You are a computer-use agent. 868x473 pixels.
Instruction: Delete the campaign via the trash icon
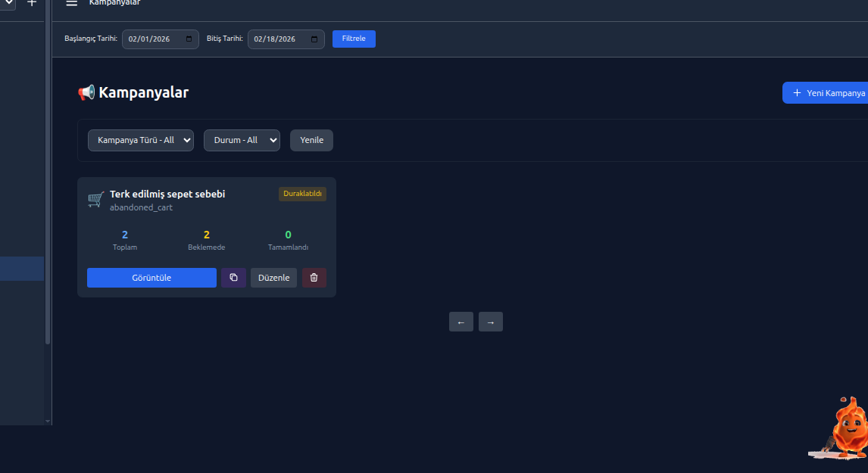point(314,277)
